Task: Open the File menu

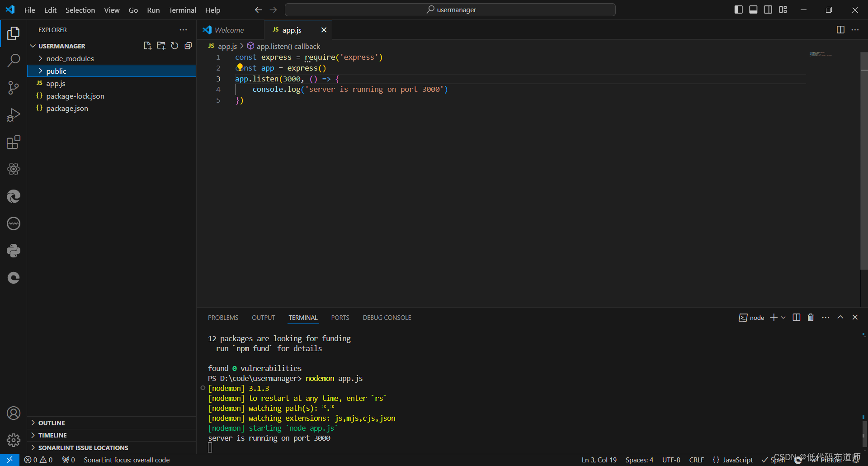Action: [30, 10]
